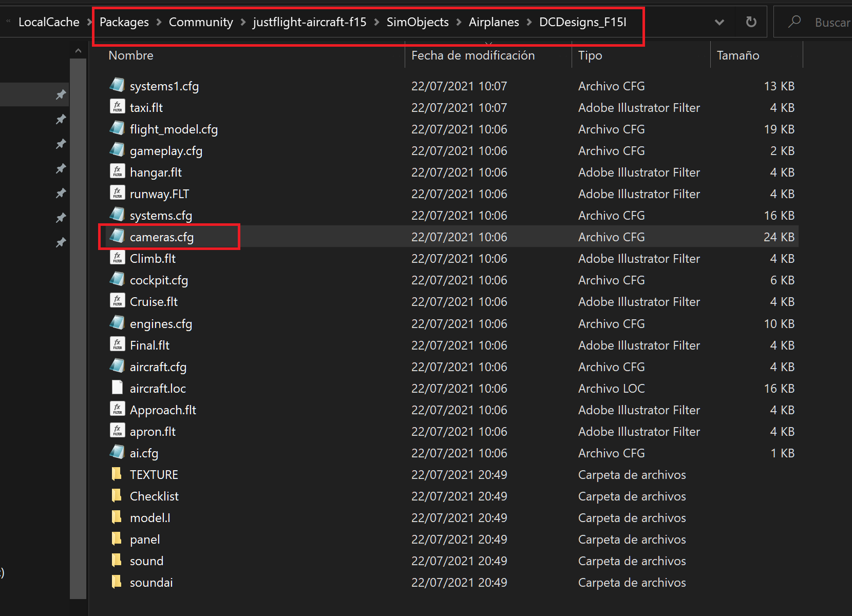Click the search magnifier icon

[x=794, y=22]
